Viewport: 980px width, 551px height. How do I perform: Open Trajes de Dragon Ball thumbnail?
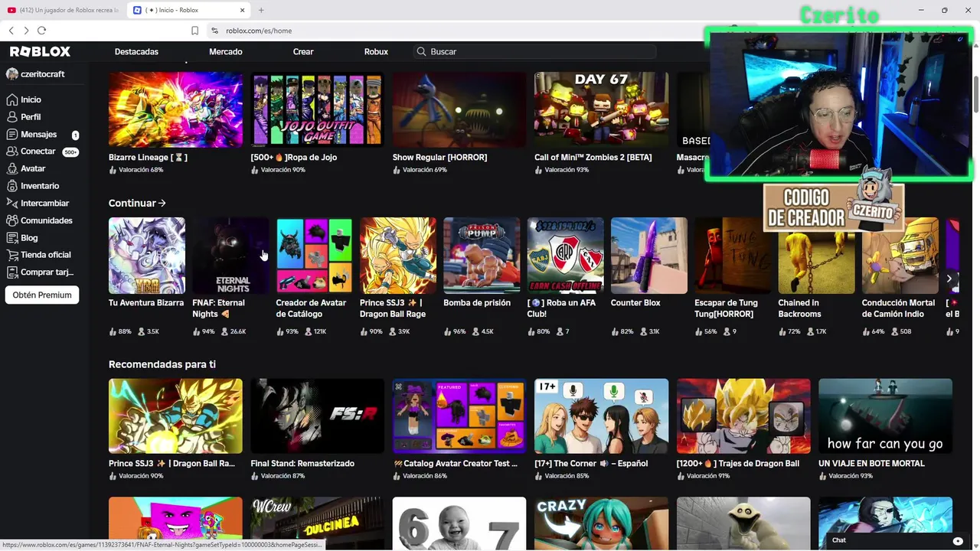coord(743,416)
